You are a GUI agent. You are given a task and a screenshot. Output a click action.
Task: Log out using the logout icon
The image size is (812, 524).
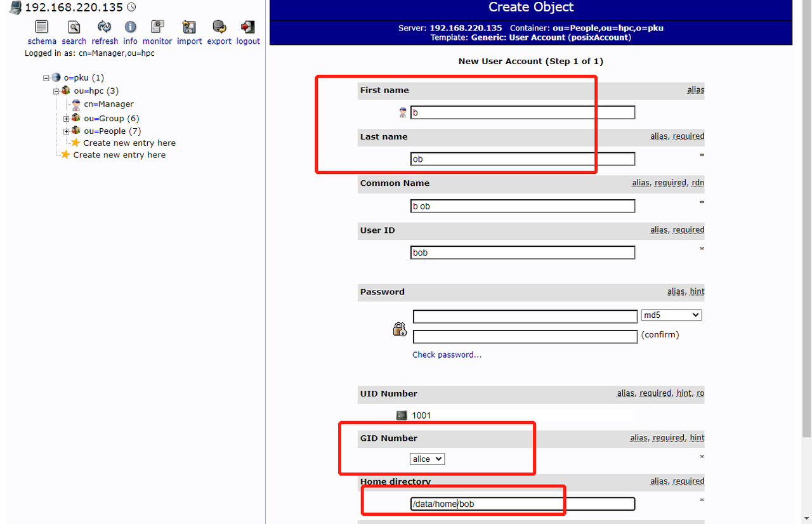[248, 27]
